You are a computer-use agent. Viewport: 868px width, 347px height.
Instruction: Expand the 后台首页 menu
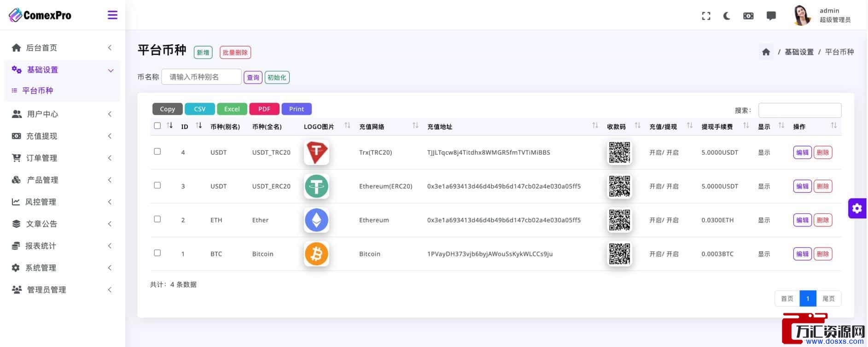pyautogui.click(x=62, y=48)
